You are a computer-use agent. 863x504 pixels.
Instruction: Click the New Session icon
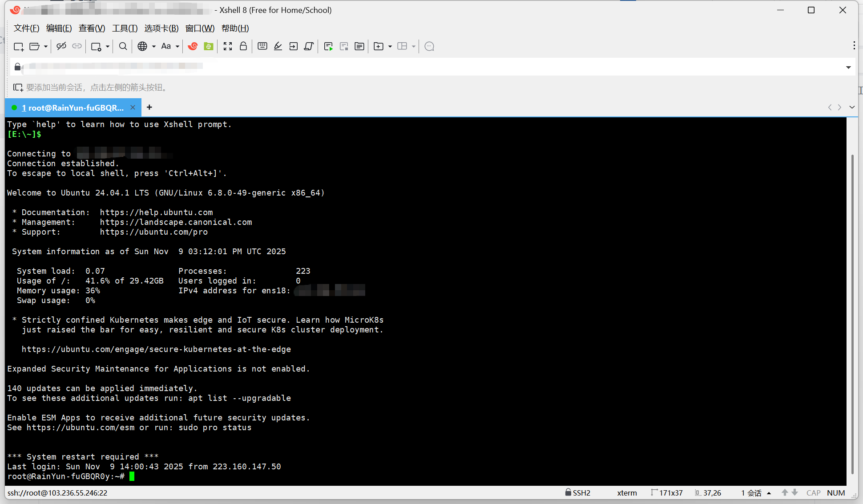(19, 46)
